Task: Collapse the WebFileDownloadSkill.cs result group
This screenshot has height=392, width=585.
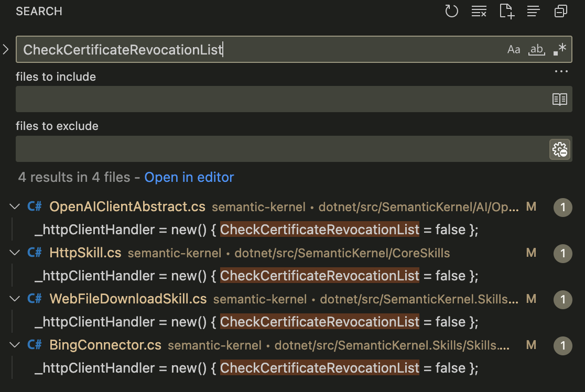Action: (x=14, y=299)
